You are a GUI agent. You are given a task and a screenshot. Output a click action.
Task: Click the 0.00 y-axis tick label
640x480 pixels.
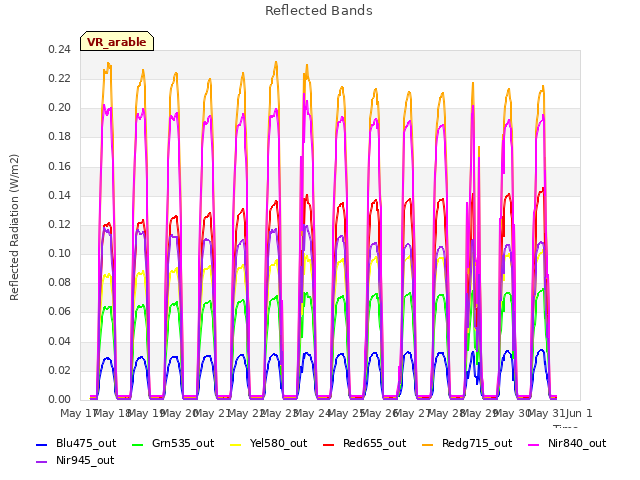(x=59, y=399)
